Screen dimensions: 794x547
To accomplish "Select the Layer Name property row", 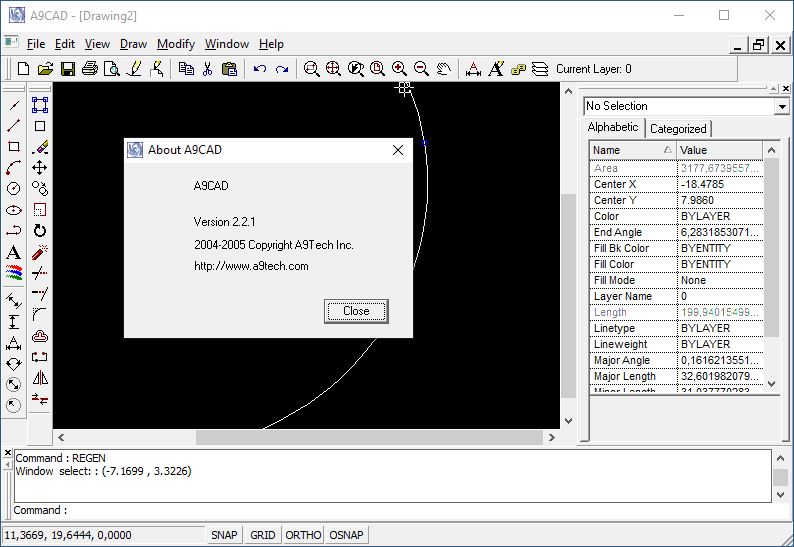I will click(x=677, y=296).
